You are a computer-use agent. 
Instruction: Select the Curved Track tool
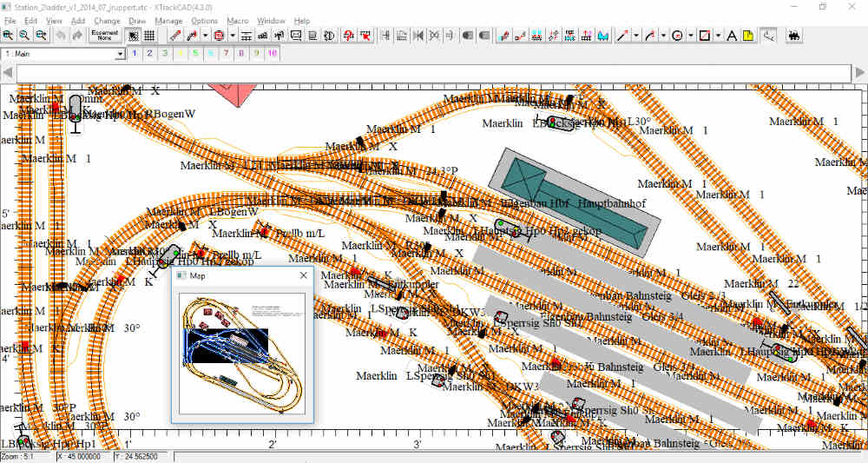pos(192,36)
